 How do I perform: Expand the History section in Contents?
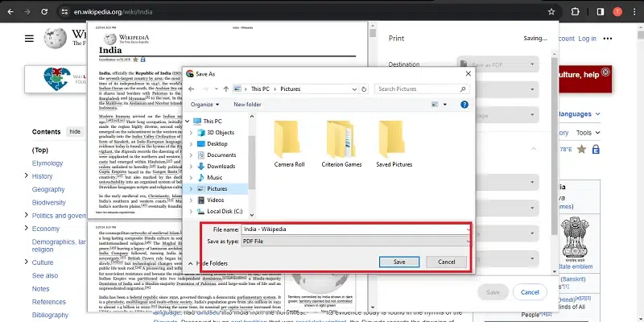point(27,175)
